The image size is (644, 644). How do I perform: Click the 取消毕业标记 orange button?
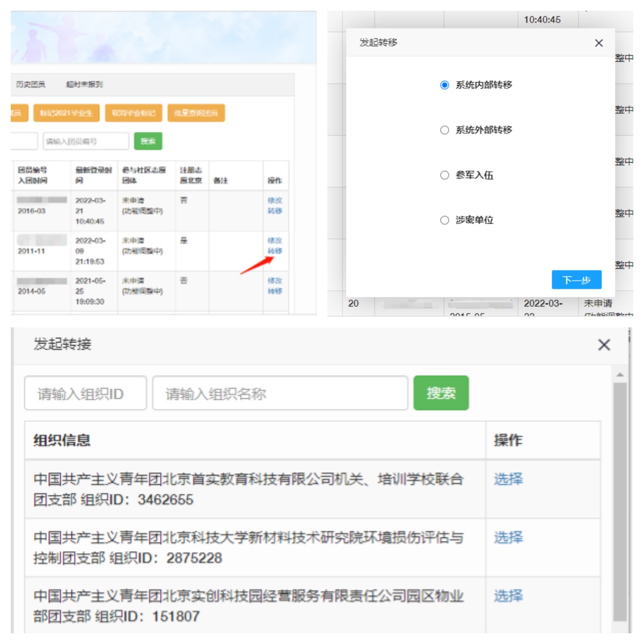[x=134, y=113]
